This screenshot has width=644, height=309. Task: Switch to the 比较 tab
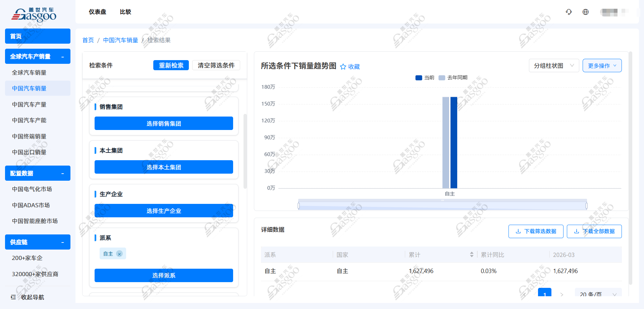point(125,12)
